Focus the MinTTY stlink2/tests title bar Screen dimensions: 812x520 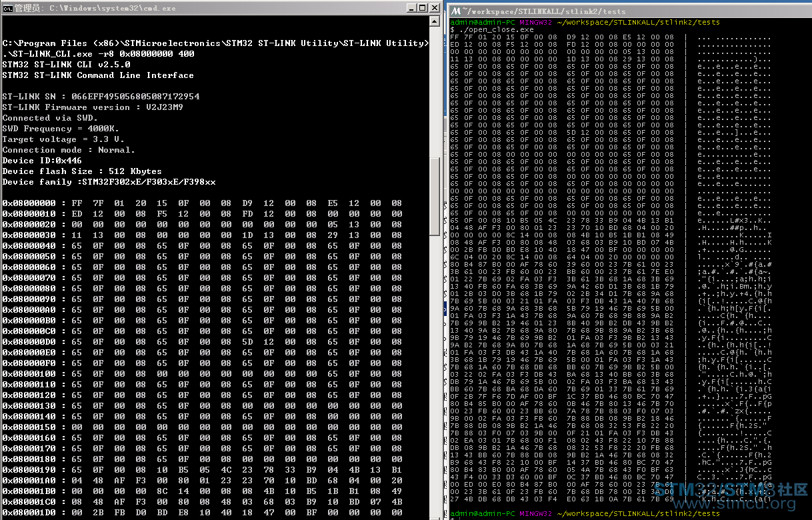(x=600, y=11)
